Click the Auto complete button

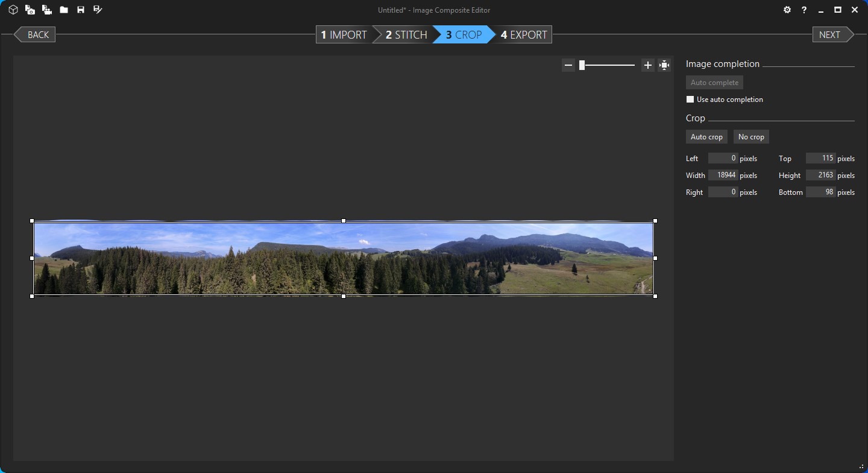click(x=714, y=83)
